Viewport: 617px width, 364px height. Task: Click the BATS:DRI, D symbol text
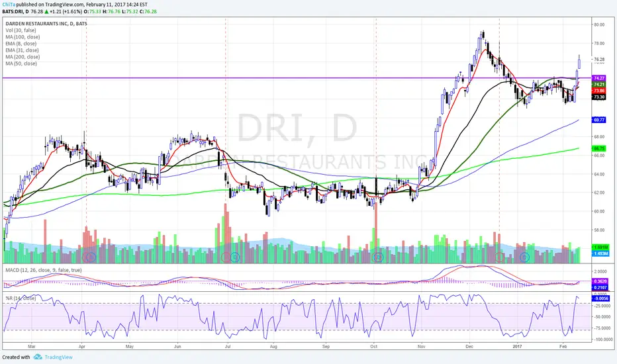tap(15, 11)
